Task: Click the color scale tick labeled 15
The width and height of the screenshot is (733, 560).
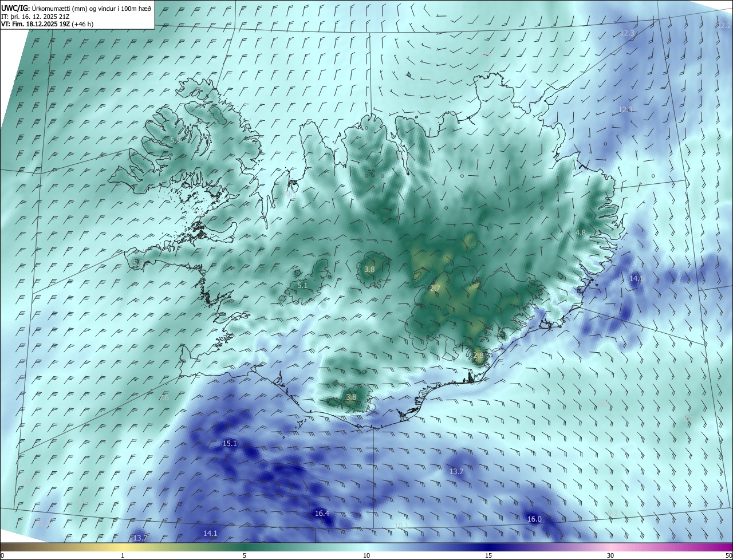Action: 488,555
